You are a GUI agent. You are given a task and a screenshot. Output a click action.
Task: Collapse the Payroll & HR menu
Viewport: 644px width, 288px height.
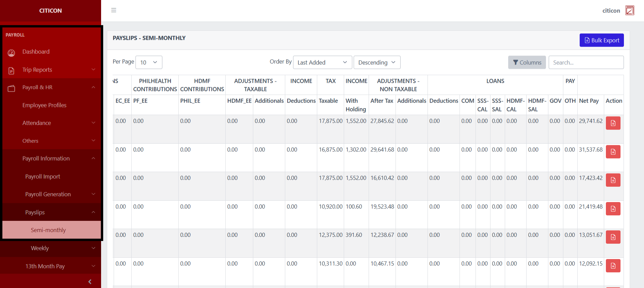[93, 87]
